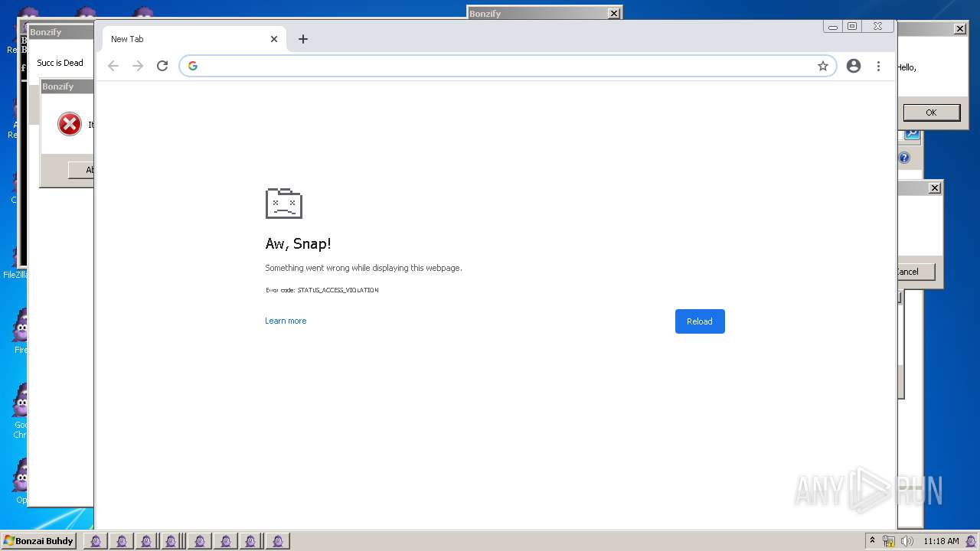Screen dimensions: 980x551
Task: Close the New Tab tab
Action: 274,39
